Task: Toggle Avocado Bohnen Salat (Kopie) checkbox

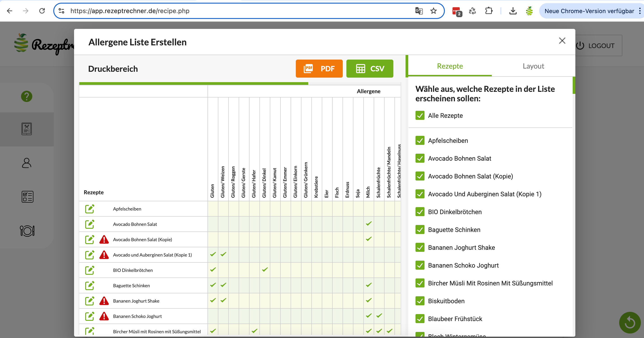Action: pyautogui.click(x=420, y=176)
